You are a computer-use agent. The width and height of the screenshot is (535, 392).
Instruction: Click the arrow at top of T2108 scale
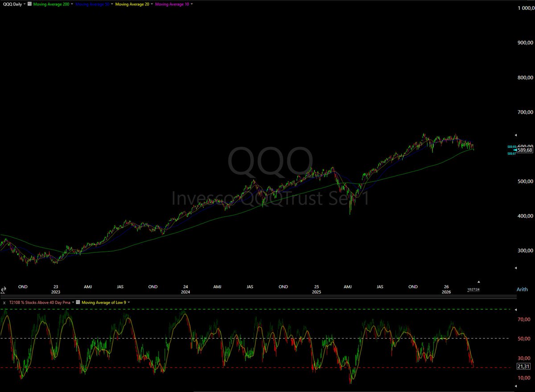(516, 309)
